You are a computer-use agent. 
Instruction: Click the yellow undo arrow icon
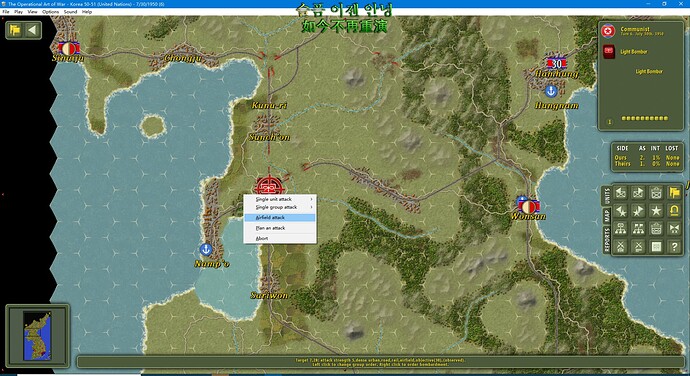674,211
